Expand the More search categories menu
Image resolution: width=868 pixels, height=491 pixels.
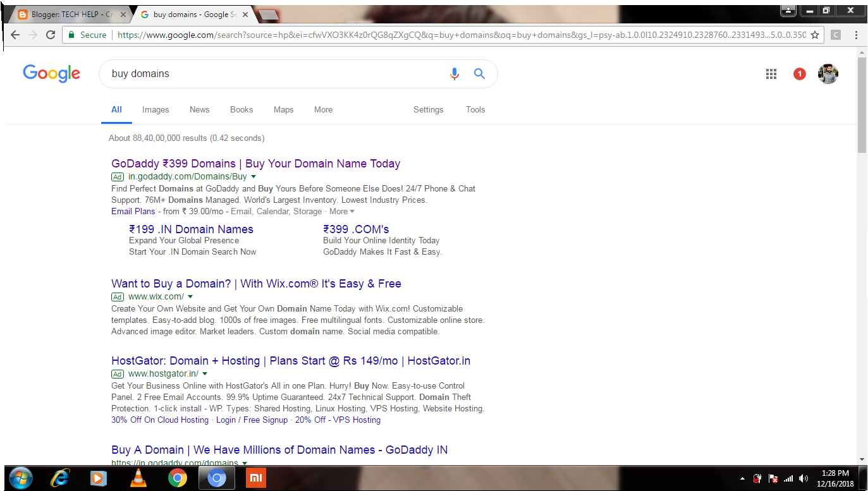[323, 109]
